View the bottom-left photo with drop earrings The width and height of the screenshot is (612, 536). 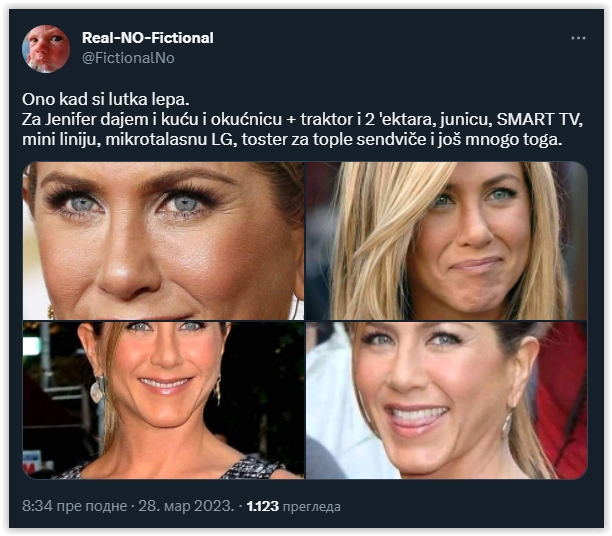[163, 400]
